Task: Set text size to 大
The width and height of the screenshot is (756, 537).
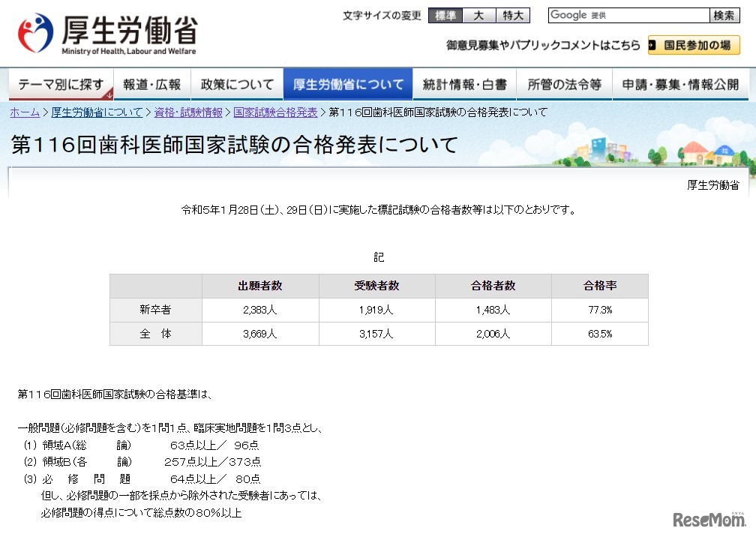Action: pyautogui.click(x=478, y=16)
